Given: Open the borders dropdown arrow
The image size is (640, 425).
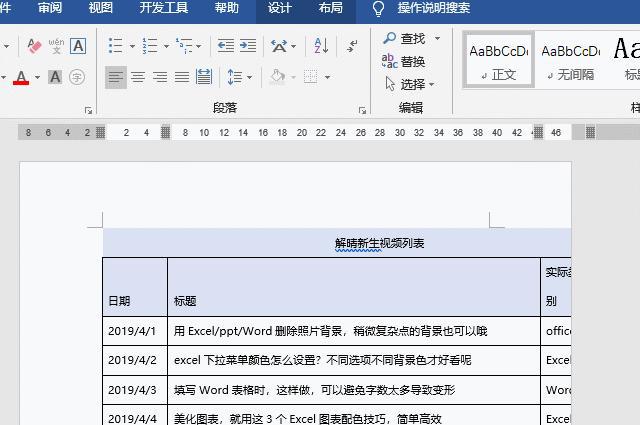Looking at the screenshot, I should (x=327, y=77).
